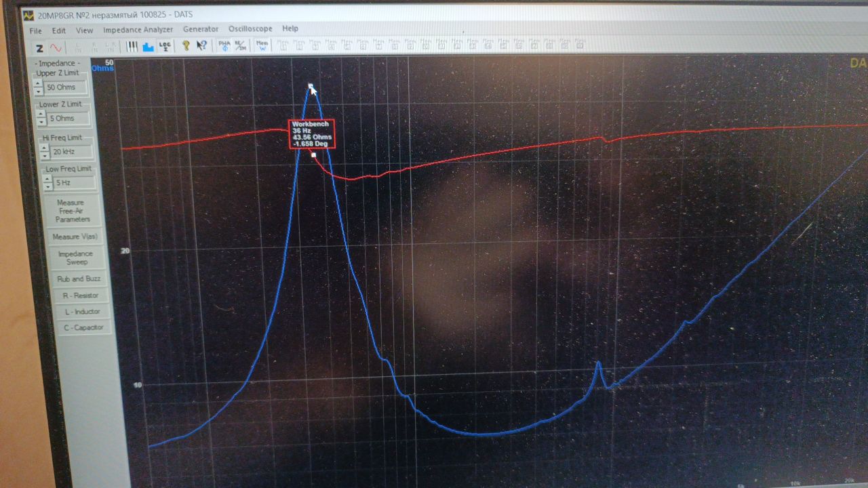Click the DATS app icon in title bar

pyautogui.click(x=28, y=15)
